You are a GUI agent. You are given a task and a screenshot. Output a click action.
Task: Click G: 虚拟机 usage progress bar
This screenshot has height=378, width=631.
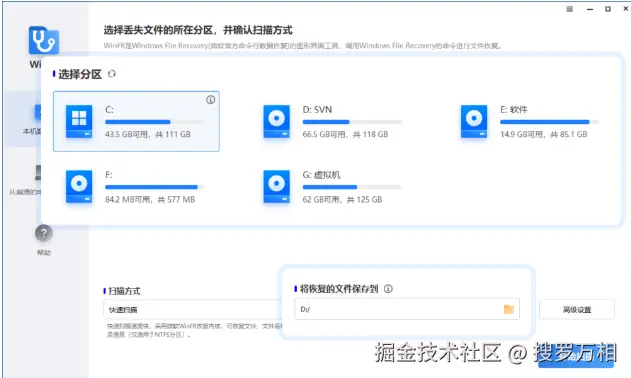click(352, 187)
